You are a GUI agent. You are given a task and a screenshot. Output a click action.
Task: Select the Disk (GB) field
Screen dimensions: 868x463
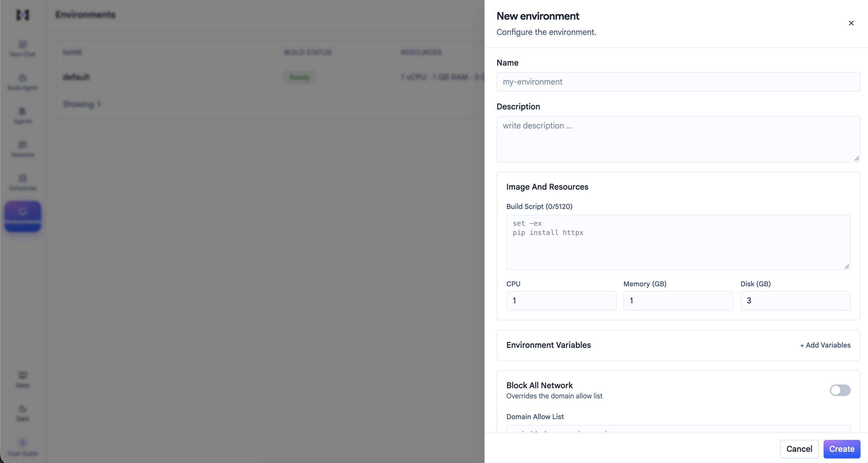click(795, 300)
